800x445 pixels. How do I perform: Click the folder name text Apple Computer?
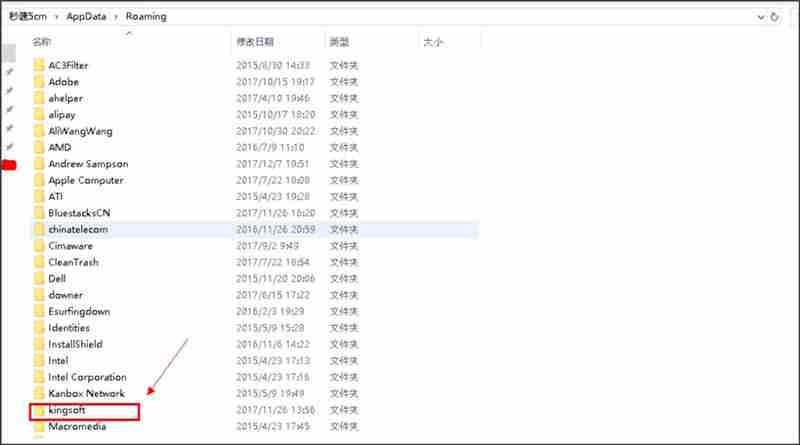click(86, 180)
